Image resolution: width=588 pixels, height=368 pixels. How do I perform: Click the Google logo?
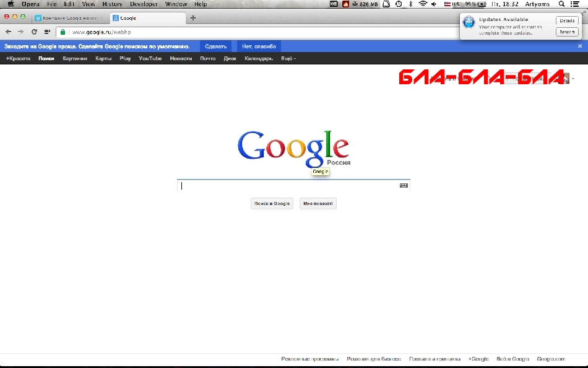tap(293, 149)
